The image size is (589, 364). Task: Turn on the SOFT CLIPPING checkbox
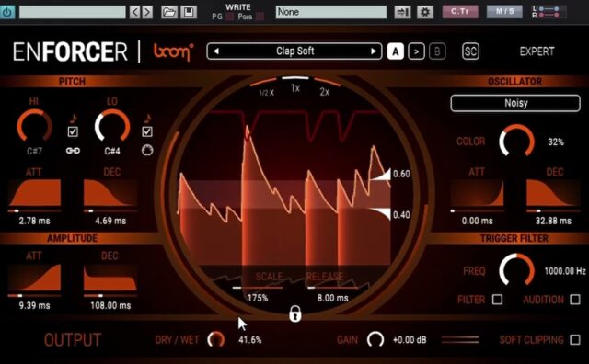(x=574, y=339)
